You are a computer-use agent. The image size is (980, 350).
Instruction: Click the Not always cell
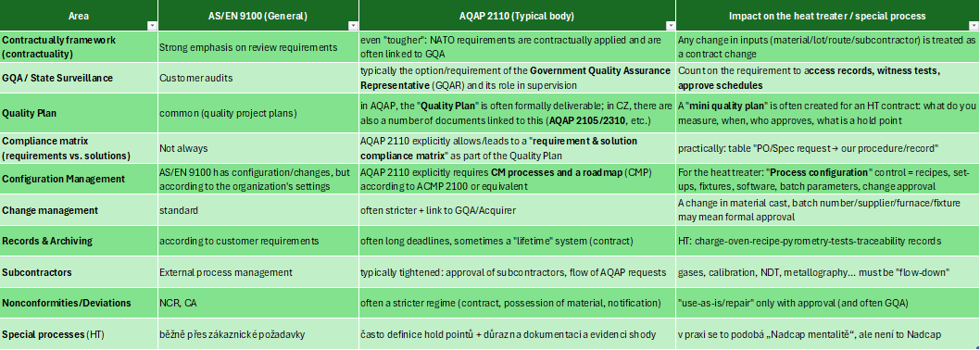(x=258, y=148)
